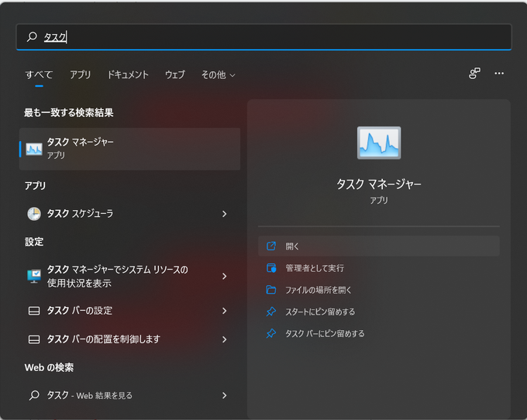
Task: Expand chevron for タスク Web 結果を見る
Action: (x=224, y=395)
